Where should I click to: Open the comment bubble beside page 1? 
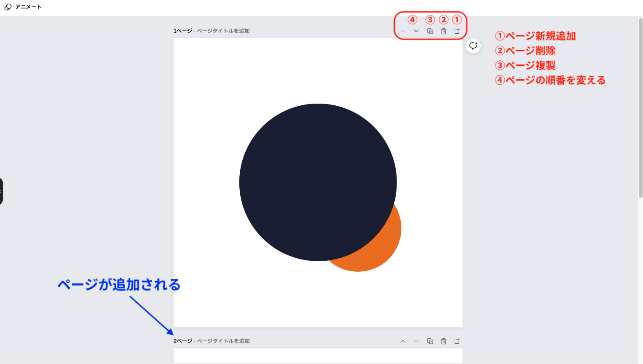pos(473,46)
